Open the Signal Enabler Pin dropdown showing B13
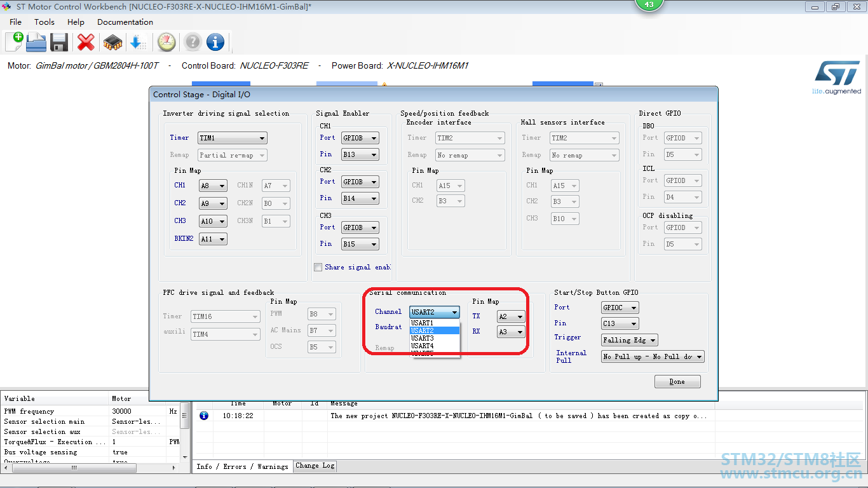 tap(360, 154)
